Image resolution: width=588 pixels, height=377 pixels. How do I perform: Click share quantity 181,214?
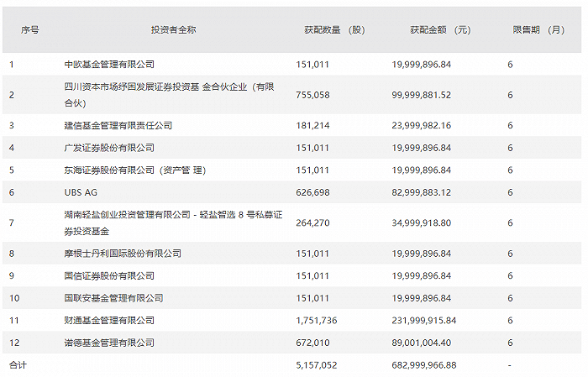pos(312,125)
